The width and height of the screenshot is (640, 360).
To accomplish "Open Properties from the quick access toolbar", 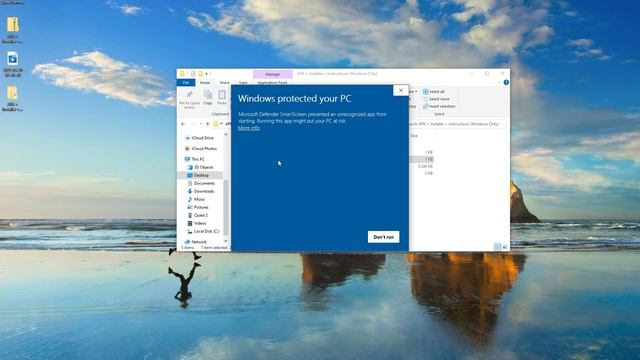I will coord(193,74).
